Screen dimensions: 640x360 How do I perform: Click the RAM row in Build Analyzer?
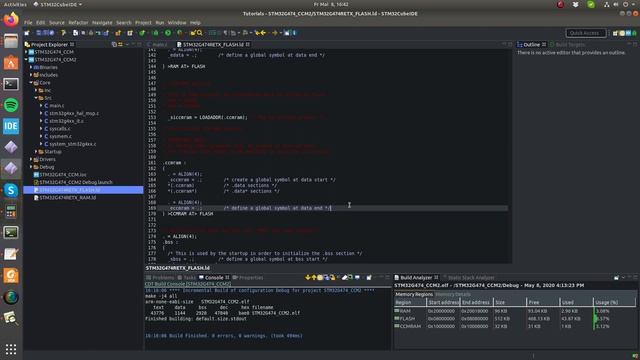[x=515, y=311]
